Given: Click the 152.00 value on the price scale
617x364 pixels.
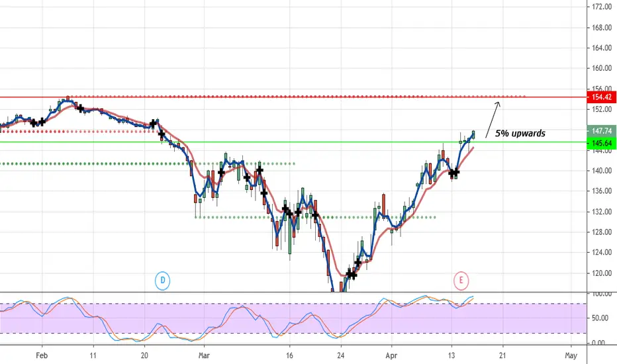Looking at the screenshot, I should 602,109.
